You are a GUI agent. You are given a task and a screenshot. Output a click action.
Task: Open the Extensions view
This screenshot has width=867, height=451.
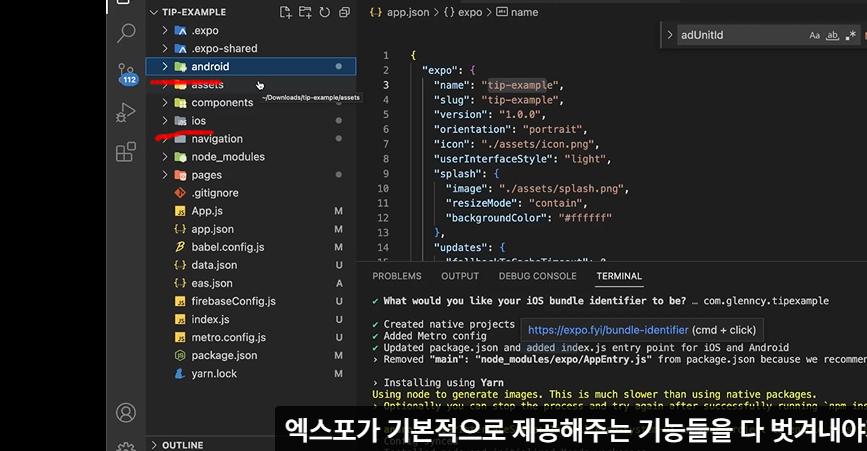tap(126, 151)
